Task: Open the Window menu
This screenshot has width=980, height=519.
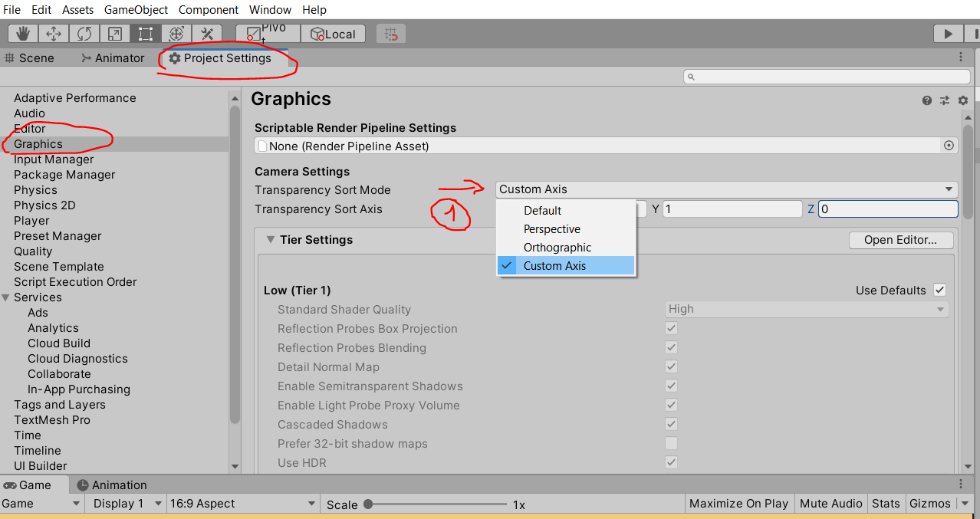Action: (270, 9)
